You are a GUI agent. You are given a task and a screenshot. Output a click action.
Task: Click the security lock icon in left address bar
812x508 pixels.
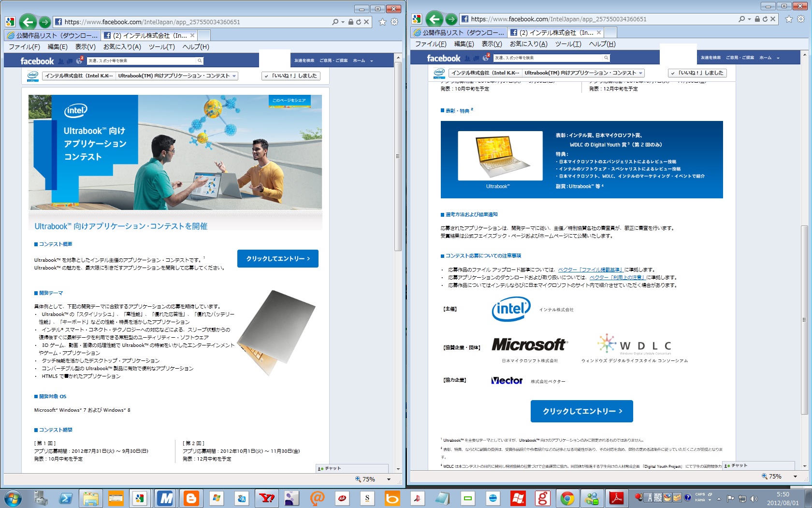[351, 22]
